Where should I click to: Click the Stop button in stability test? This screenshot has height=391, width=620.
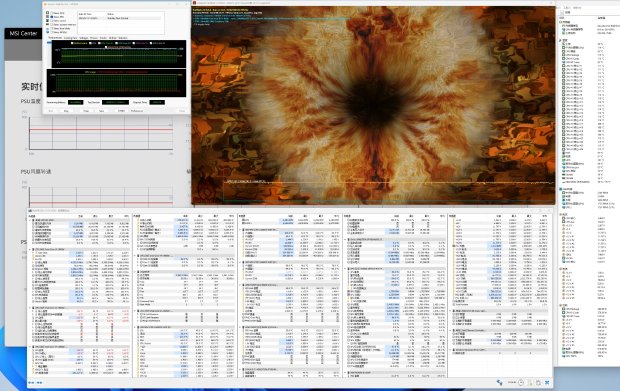coord(66,111)
